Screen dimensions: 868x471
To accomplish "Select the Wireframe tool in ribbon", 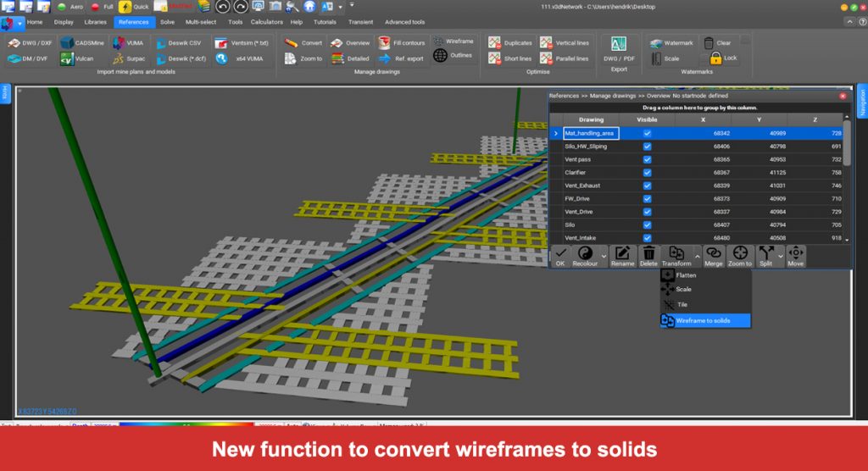I will 441,41.
